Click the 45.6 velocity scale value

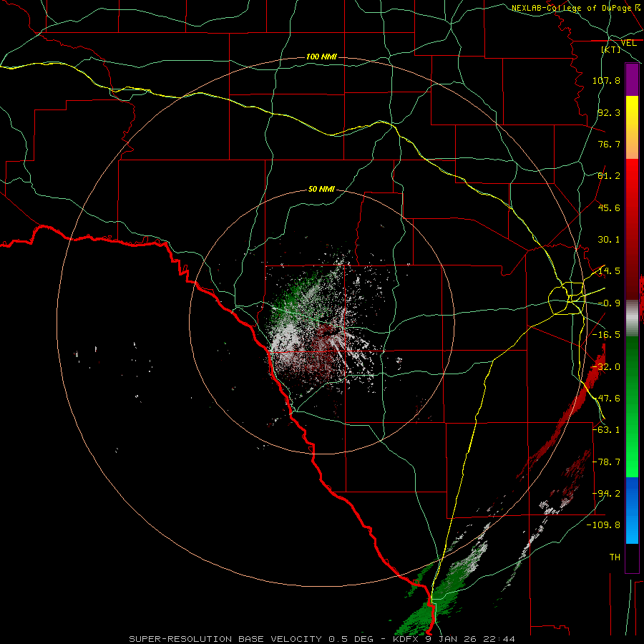click(609, 208)
